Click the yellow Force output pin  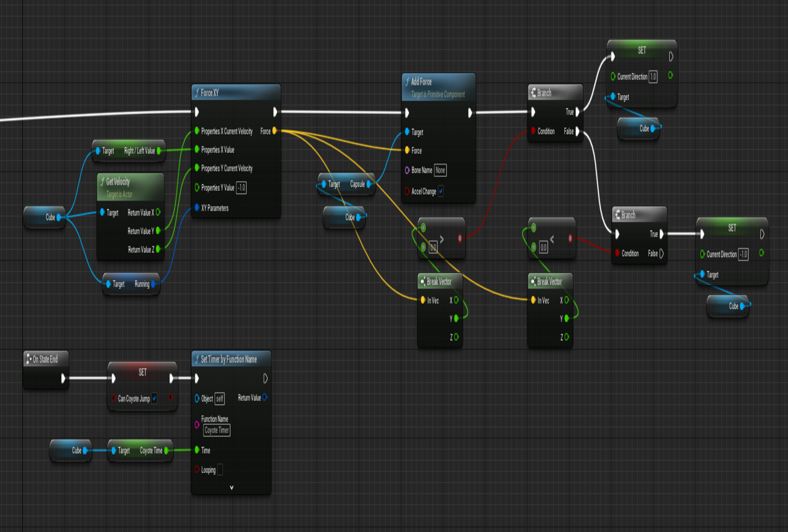(x=275, y=131)
